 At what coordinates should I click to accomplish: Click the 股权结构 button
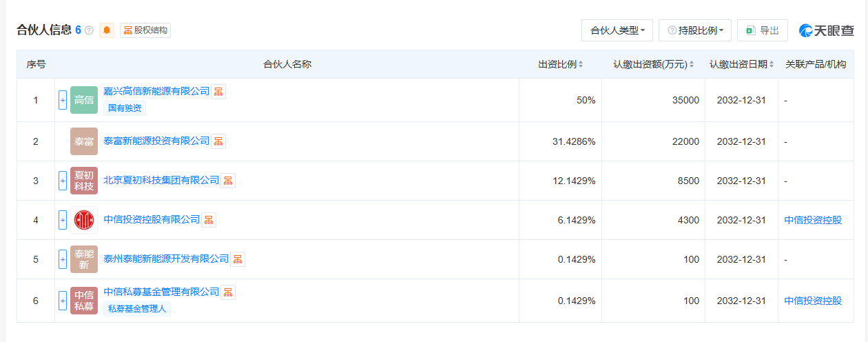[x=145, y=30]
